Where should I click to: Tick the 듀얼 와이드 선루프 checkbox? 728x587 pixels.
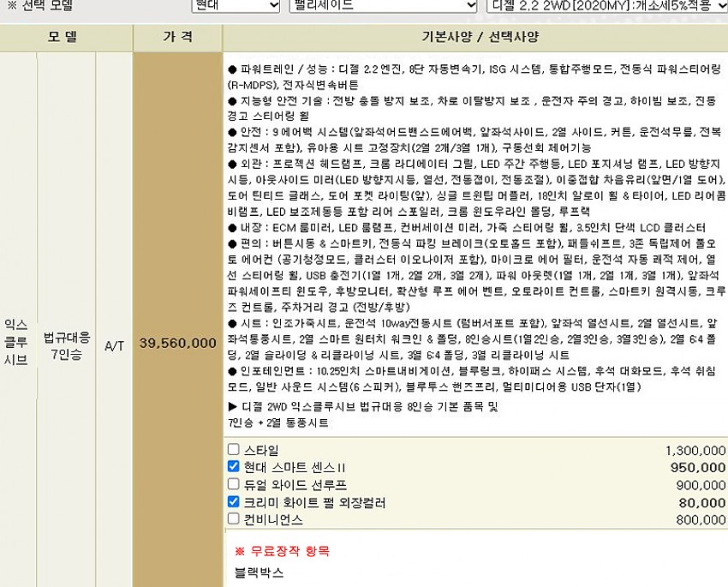coord(234,484)
